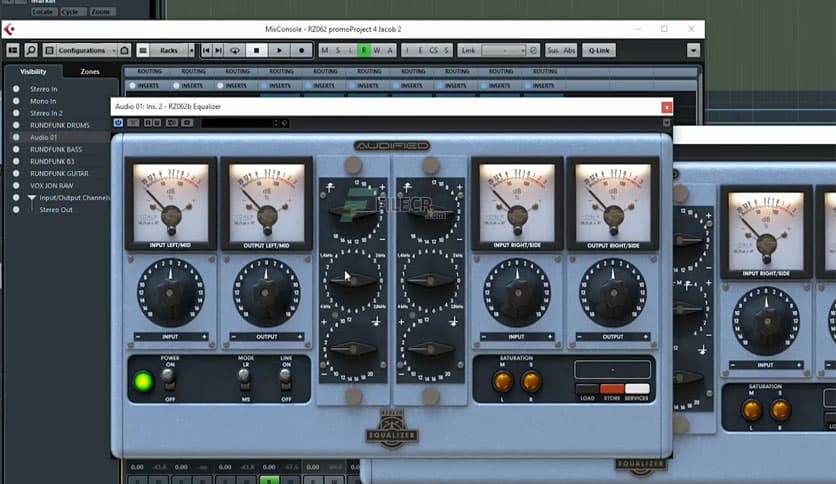
Task: Click Input knob in the background equalizer window
Action: tap(766, 321)
